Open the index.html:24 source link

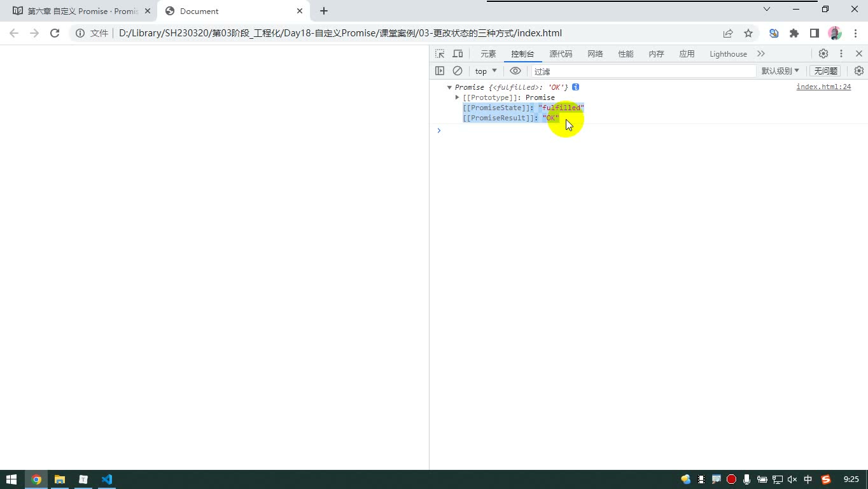pyautogui.click(x=823, y=87)
